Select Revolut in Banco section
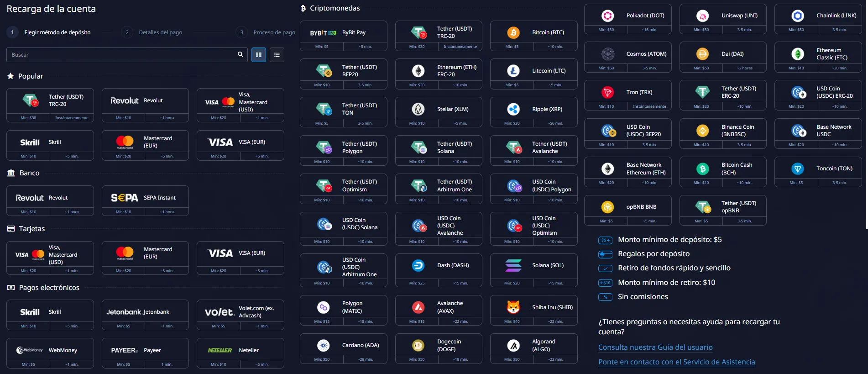This screenshot has height=374, width=868. (x=50, y=200)
